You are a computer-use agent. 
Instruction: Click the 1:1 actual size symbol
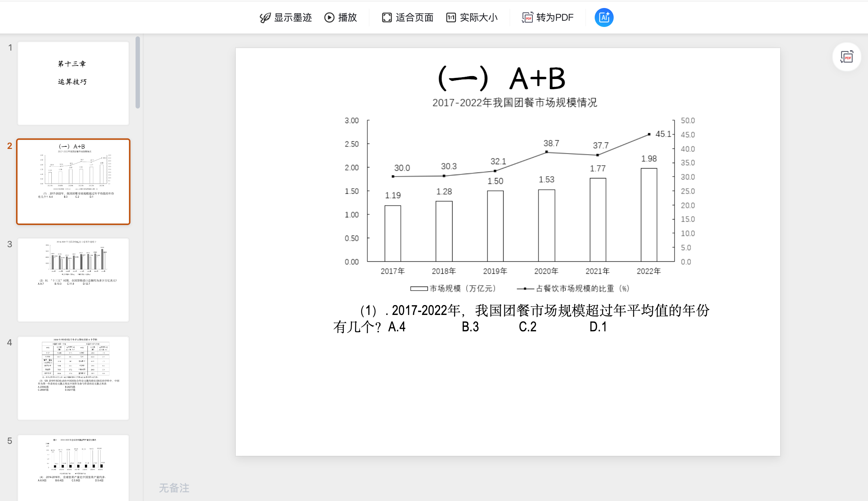pyautogui.click(x=451, y=17)
